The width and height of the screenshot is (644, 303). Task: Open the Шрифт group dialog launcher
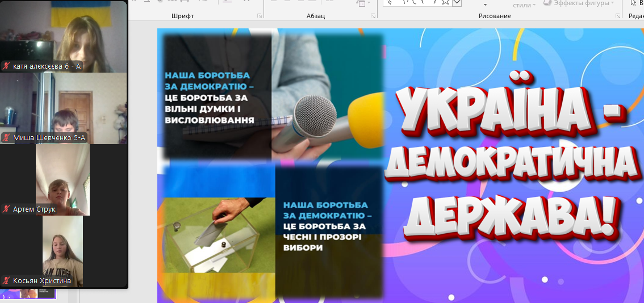click(x=259, y=16)
